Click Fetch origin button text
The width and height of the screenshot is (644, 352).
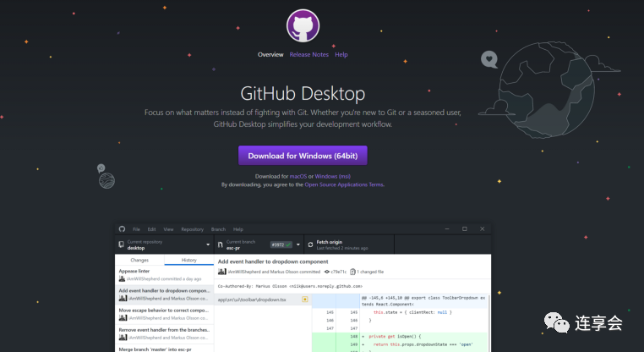pyautogui.click(x=330, y=242)
